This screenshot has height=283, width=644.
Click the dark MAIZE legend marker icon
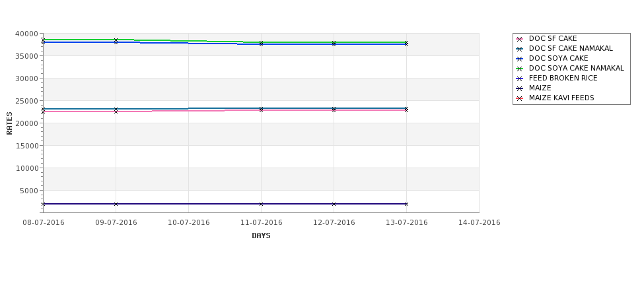(519, 88)
